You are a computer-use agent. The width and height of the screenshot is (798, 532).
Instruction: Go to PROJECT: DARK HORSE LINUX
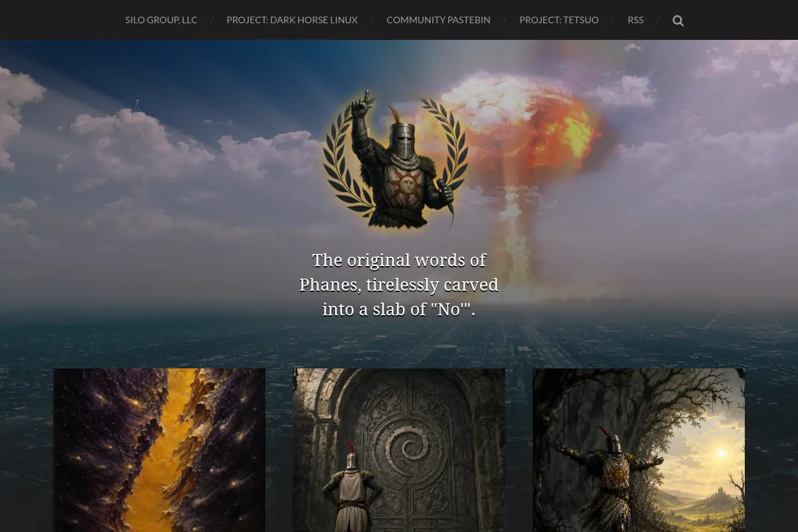(292, 20)
